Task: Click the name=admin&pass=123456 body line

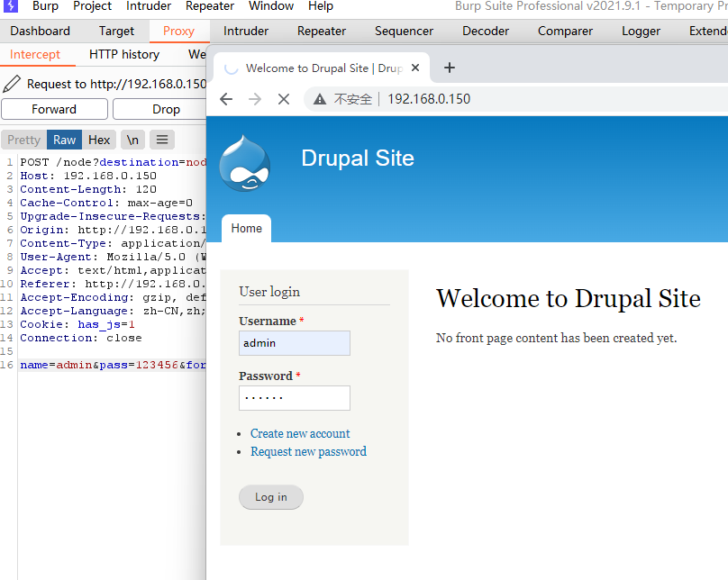Action: click(113, 365)
